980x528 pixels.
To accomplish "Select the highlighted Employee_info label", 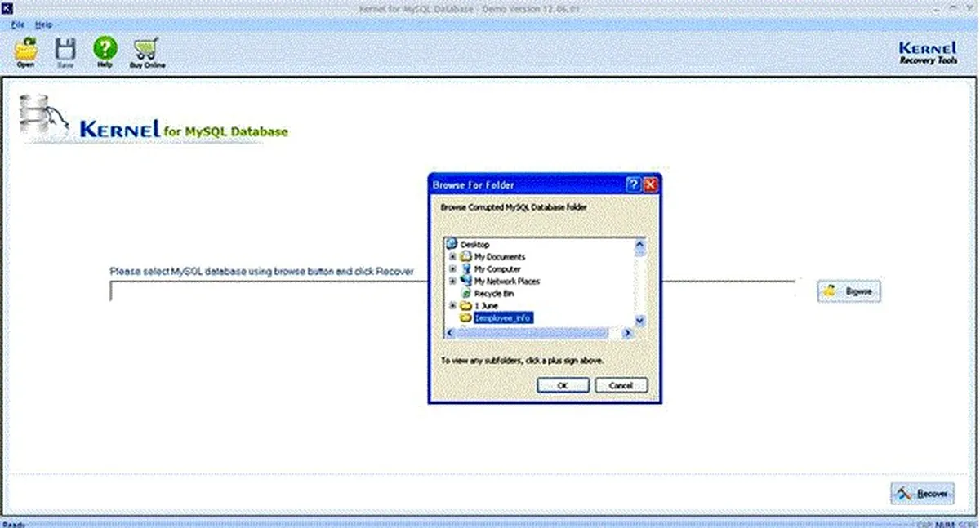I will 503,317.
